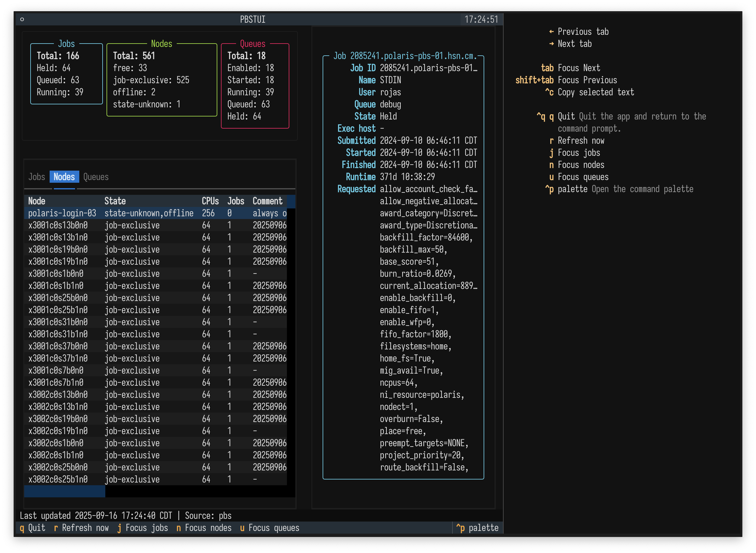Select node x3001c0s37b1n0

[x=156, y=358]
